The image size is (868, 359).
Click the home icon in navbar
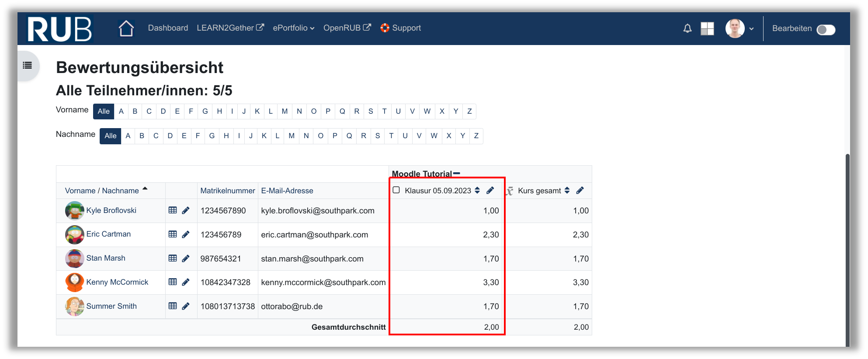point(126,28)
